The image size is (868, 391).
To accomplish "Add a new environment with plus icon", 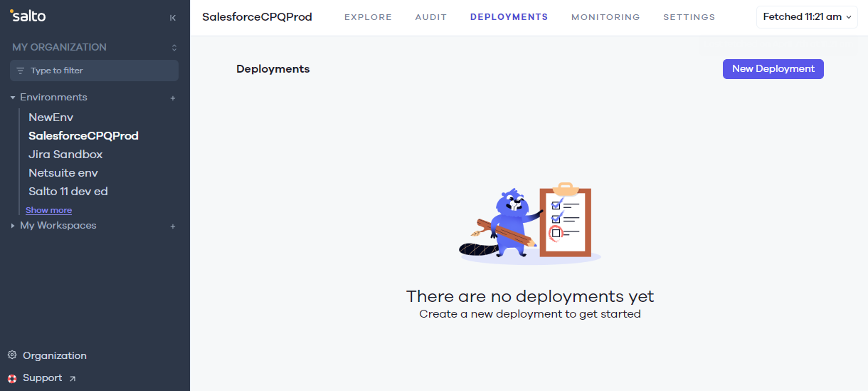I will (x=173, y=98).
